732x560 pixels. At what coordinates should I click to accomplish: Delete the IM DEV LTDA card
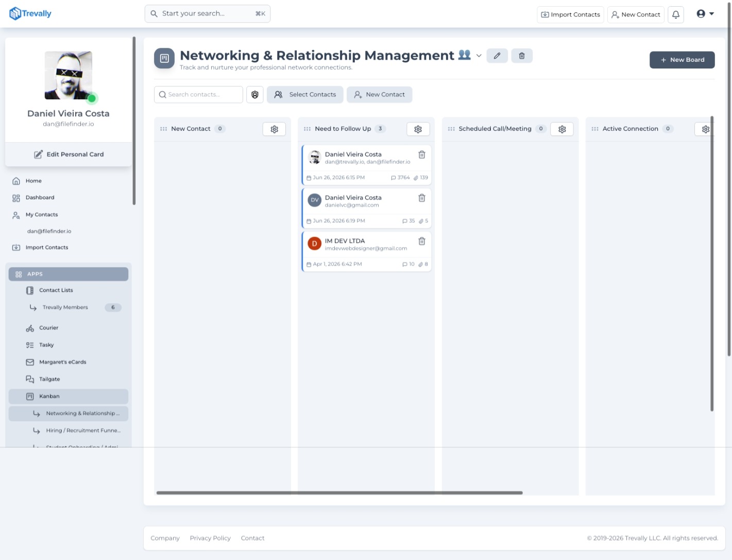click(422, 241)
